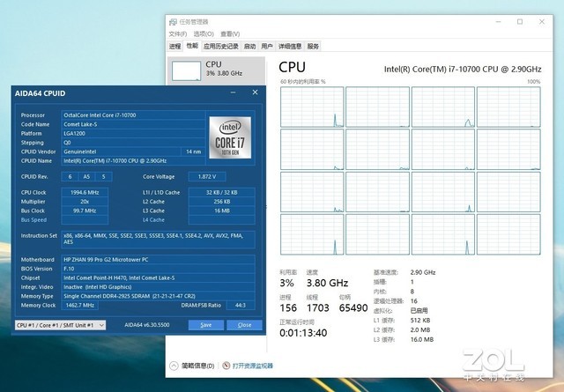Image resolution: width=564 pixels, height=392 pixels.
Task: Click the DRAM:FSB Ratio value 44:3
Action: click(x=241, y=306)
